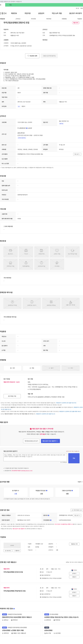
Task: Select the 서류 screening method box
Action: (13, 368)
